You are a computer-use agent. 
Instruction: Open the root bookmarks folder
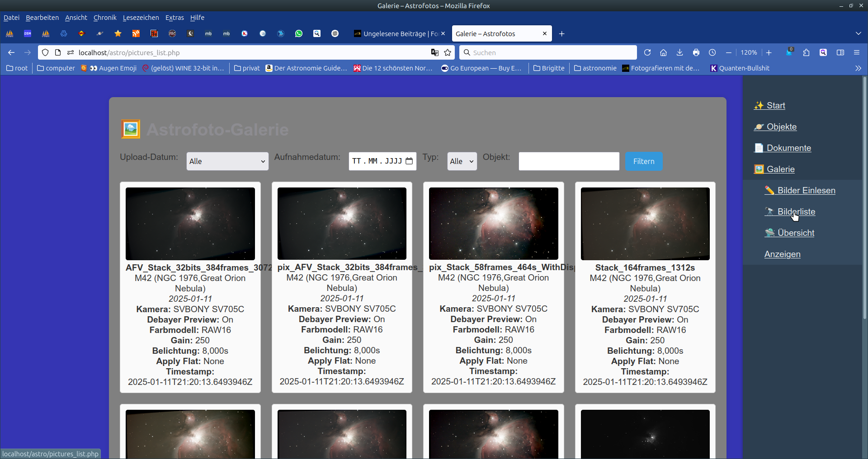click(x=17, y=68)
